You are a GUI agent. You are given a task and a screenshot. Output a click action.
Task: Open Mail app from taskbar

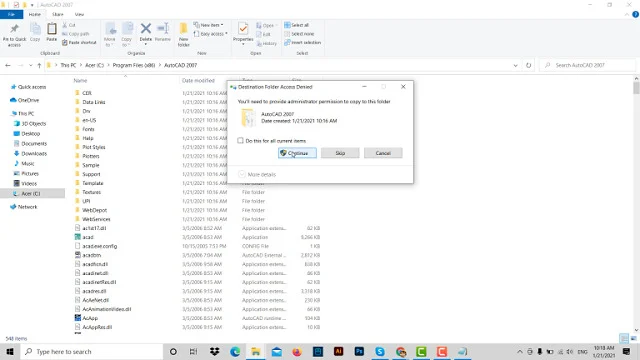coord(276,351)
